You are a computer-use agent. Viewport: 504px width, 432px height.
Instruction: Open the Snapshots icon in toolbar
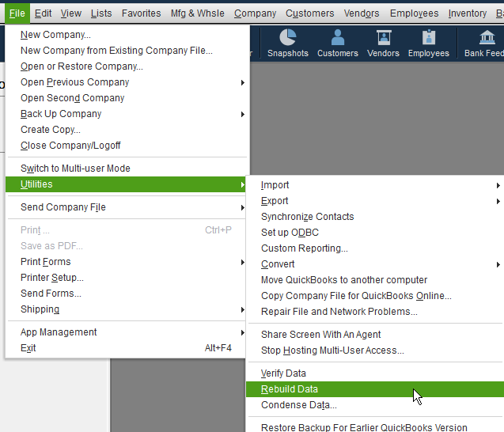point(288,43)
